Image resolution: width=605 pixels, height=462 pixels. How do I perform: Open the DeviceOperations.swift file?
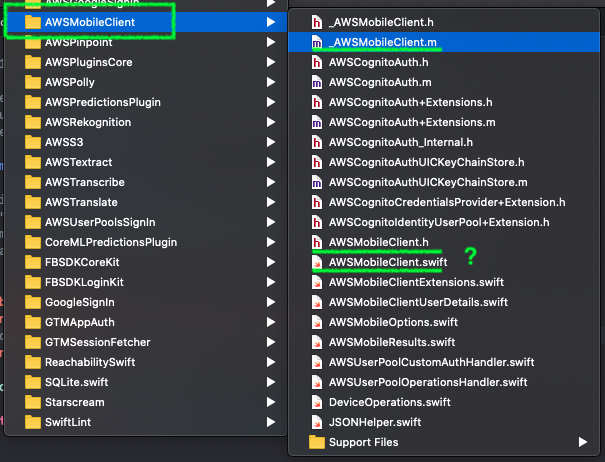point(444,402)
